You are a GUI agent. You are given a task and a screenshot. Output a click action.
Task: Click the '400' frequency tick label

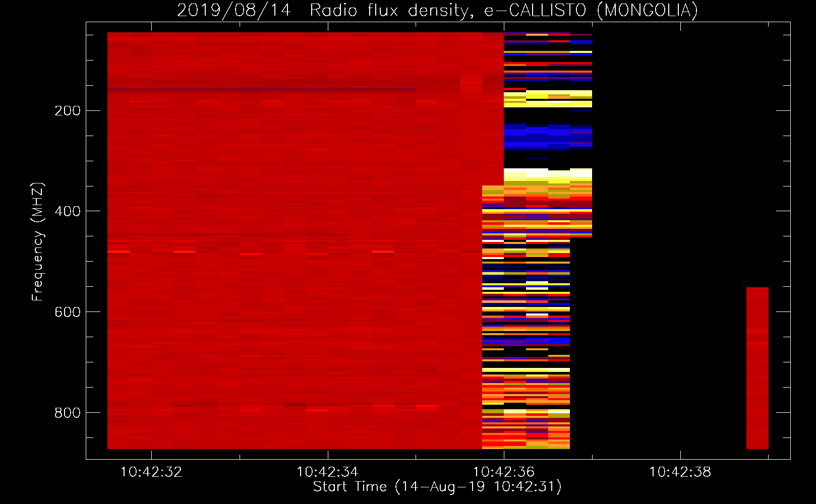click(x=68, y=211)
